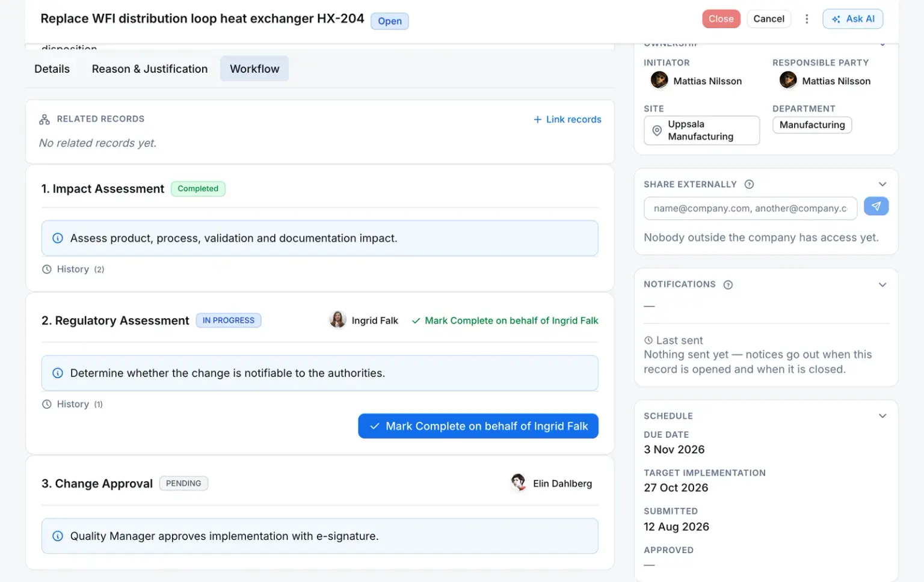Switch to the Details tab

tap(52, 69)
